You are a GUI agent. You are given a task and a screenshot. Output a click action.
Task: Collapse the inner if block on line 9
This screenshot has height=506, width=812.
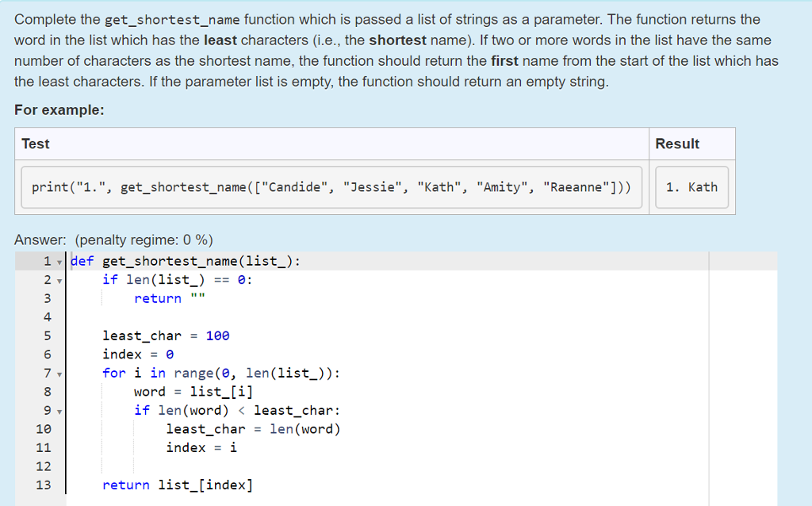61,410
